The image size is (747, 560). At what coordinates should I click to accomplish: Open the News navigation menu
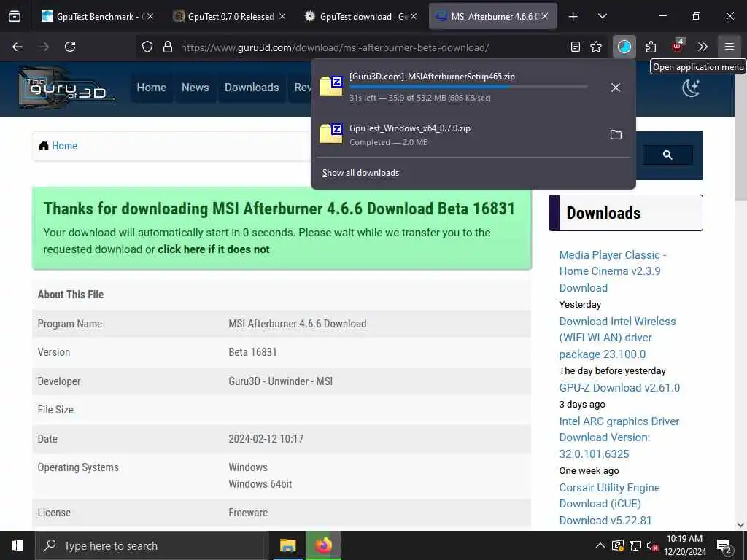[196, 87]
